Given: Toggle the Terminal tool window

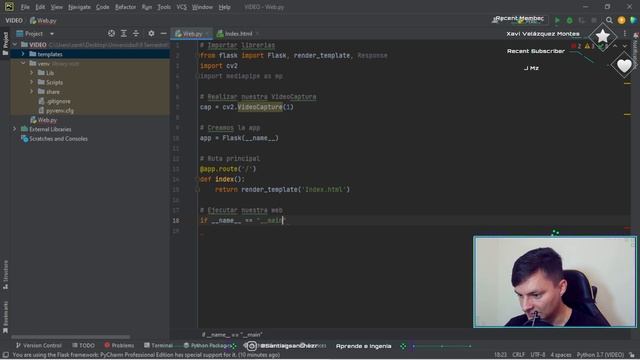Looking at the screenshot, I should [158, 345].
